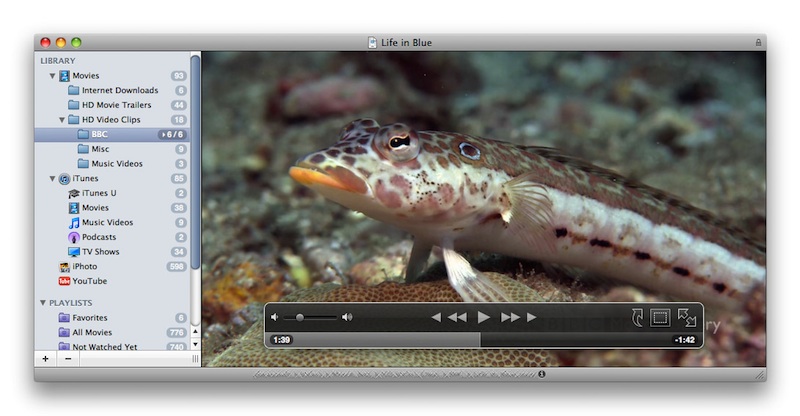This screenshot has width=800, height=416.
Task: Click the Play button in video controls
Action: [x=484, y=317]
